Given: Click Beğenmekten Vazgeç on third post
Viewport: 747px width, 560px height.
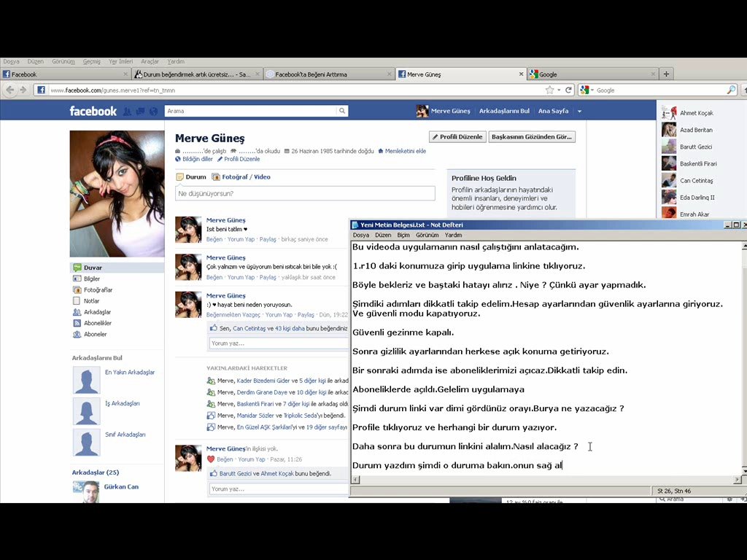Looking at the screenshot, I should coord(233,315).
